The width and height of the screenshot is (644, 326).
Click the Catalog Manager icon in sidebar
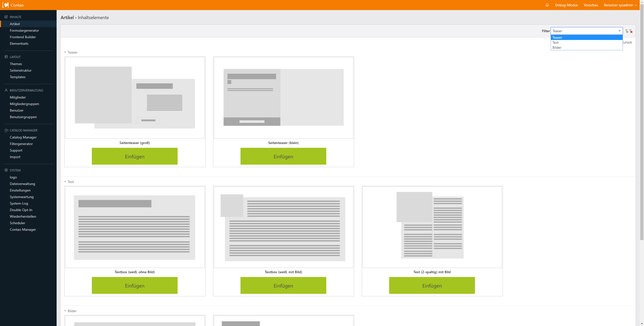click(x=6, y=130)
